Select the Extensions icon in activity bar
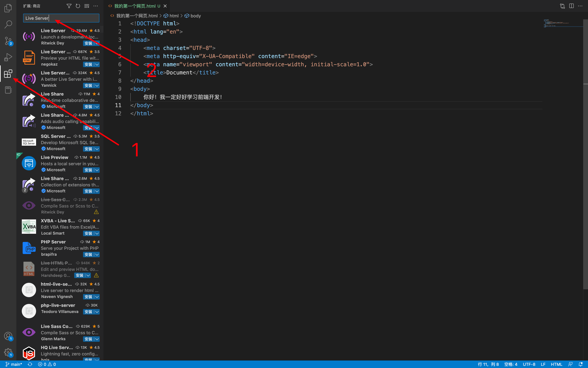This screenshot has width=588, height=368. click(8, 73)
